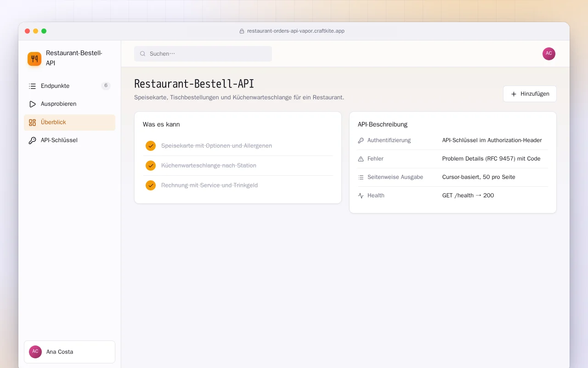Click 'API-Schlüssel im Authorization-Header' value

coord(492,140)
